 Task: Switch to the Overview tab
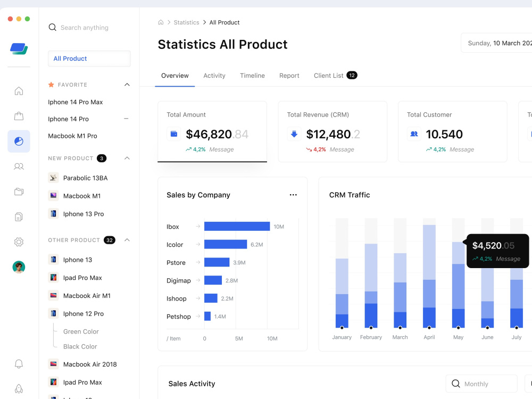click(x=174, y=76)
